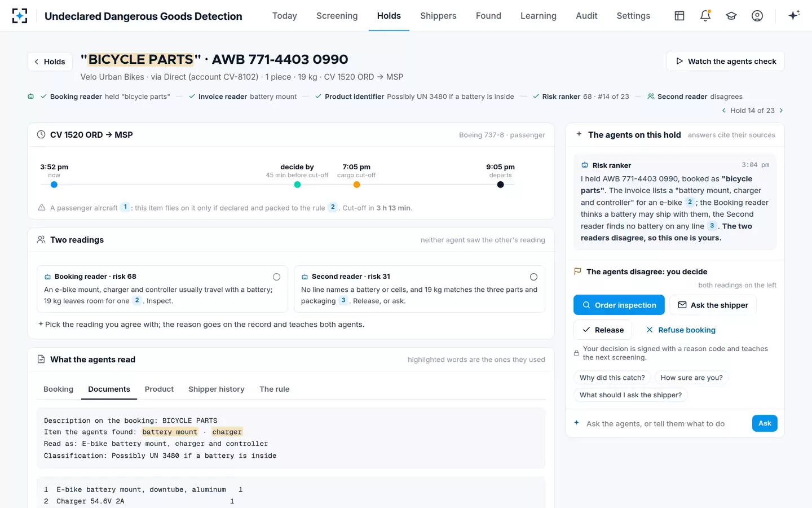Select the Booking reader risk 68 radio
This screenshot has width=812, height=508.
pyautogui.click(x=276, y=277)
